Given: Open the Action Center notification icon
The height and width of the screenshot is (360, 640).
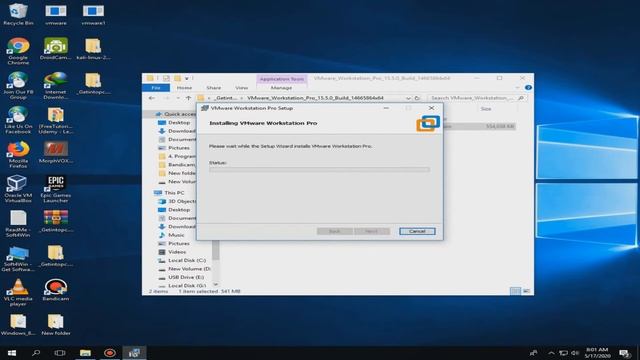Looking at the screenshot, I should [x=624, y=353].
